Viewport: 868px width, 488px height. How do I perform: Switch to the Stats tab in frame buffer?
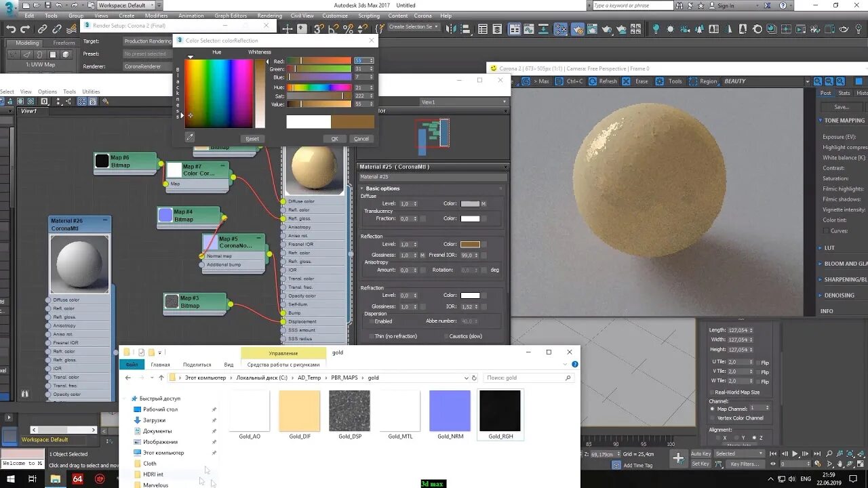point(844,93)
